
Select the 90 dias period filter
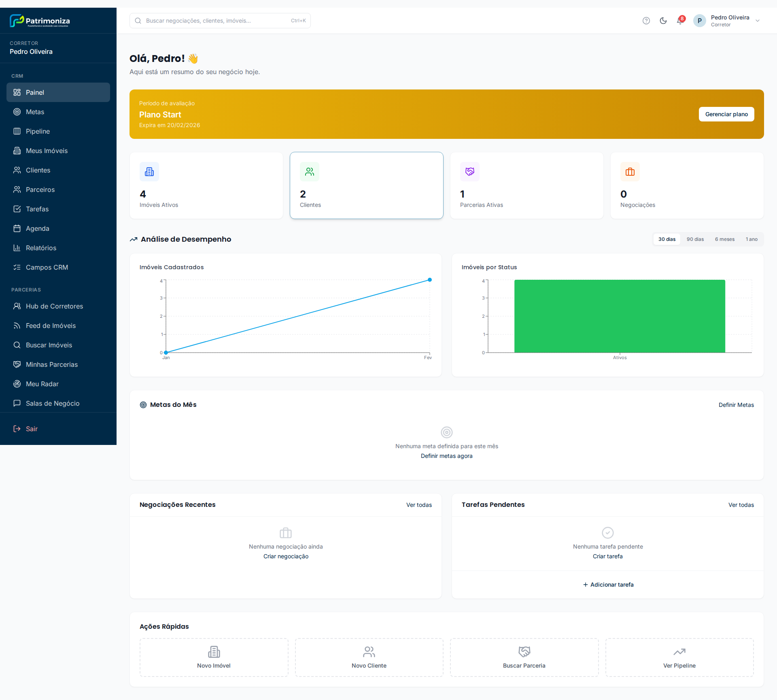pyautogui.click(x=695, y=239)
